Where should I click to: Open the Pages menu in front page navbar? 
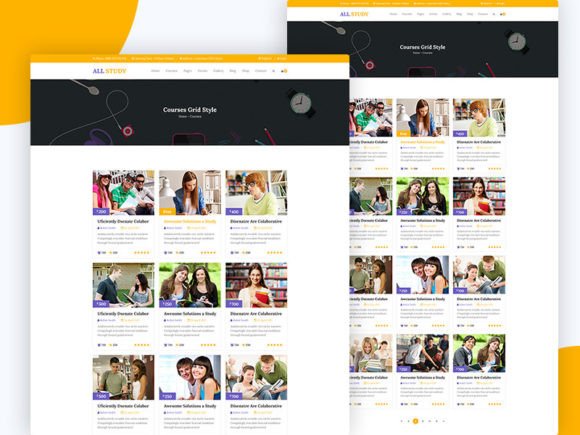[188, 71]
